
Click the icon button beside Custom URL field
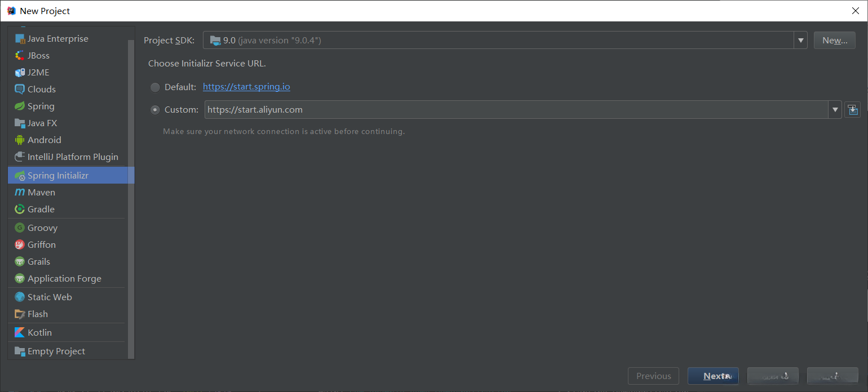(852, 110)
